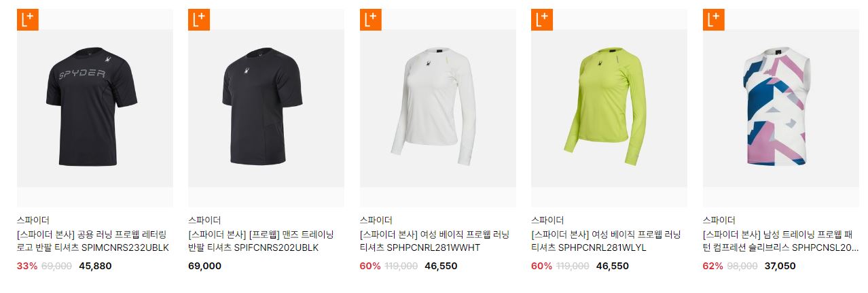Open product title ending SPIMCNRS232UBLK
This screenshot has height=293, width=868.
[x=93, y=241]
